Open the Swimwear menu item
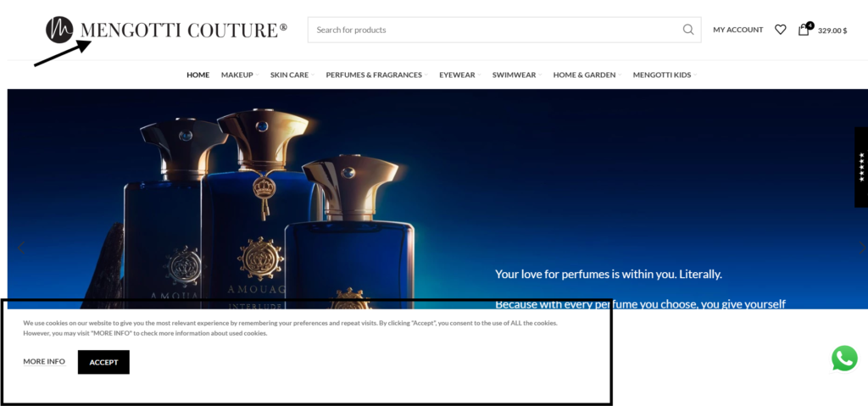The image size is (868, 406). (x=516, y=75)
